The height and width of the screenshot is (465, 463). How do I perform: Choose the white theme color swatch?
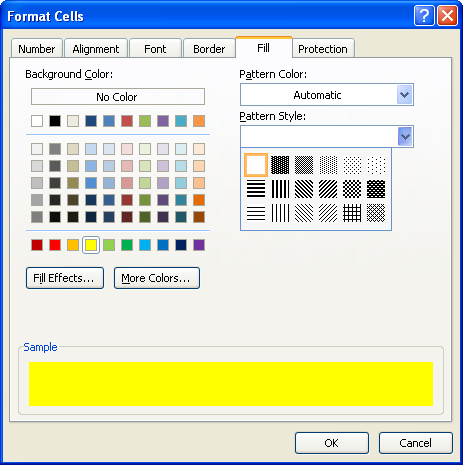[x=37, y=121]
